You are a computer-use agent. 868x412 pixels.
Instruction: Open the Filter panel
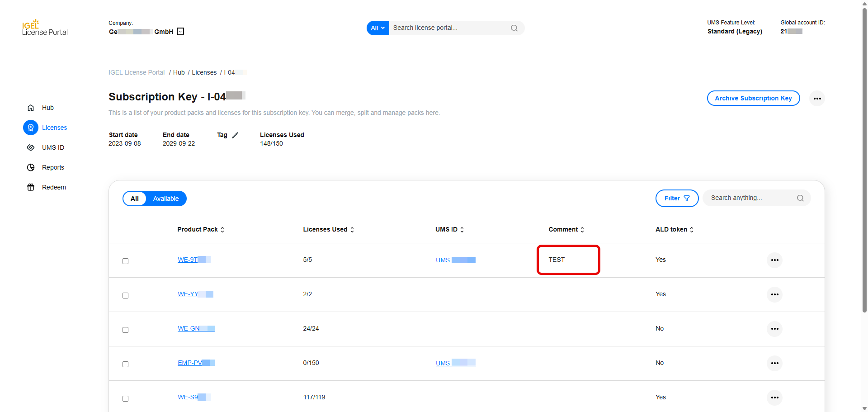(677, 198)
